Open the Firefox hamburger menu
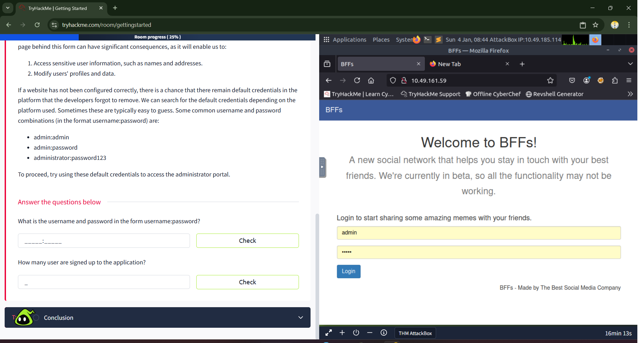 (x=629, y=81)
